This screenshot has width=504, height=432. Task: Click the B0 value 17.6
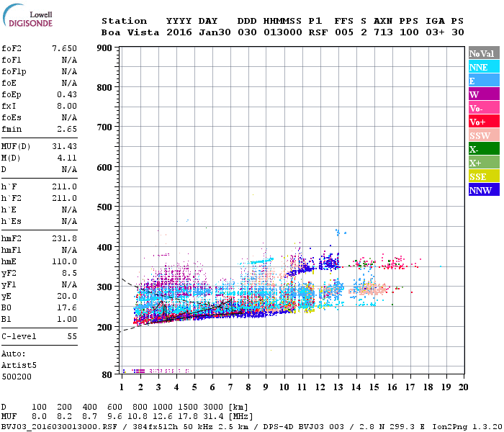click(x=67, y=308)
